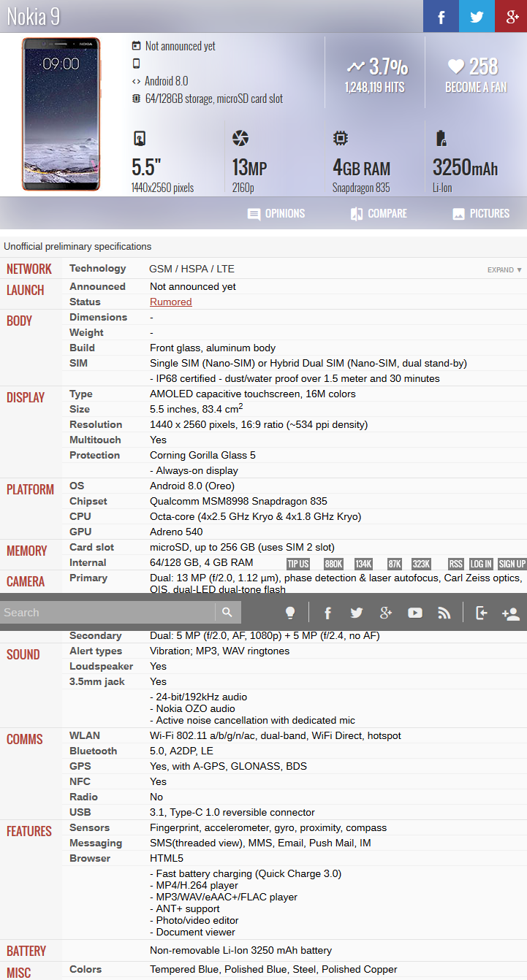Click the COMMS section heading

coord(25,739)
